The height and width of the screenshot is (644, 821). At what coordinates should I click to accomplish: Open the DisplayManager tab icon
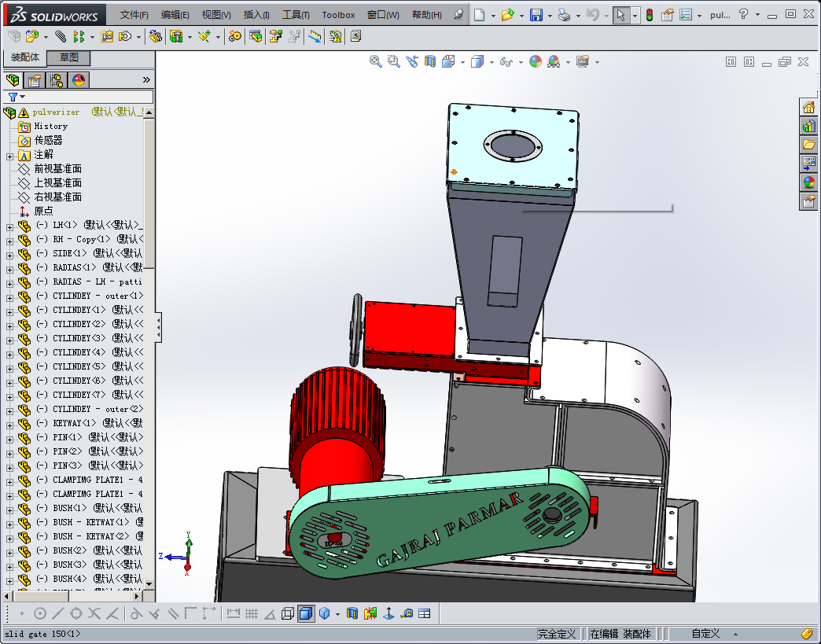(x=79, y=80)
